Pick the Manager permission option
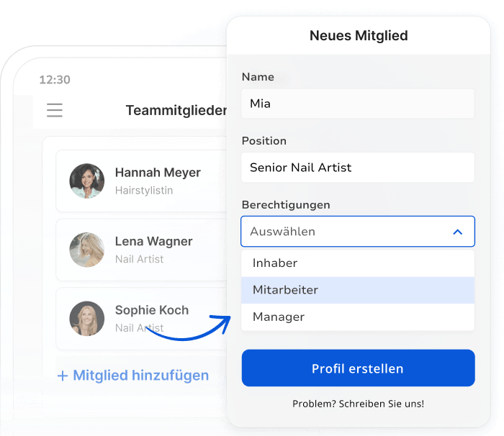This screenshot has height=436, width=504. coord(358,317)
